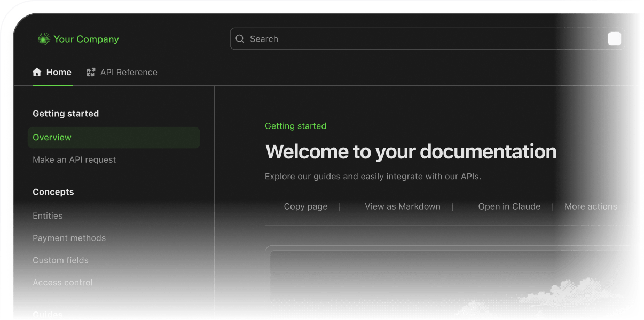Viewport: 644px width, 320px height.
Task: Click the API Reference puzzle icon
Action: click(x=91, y=72)
